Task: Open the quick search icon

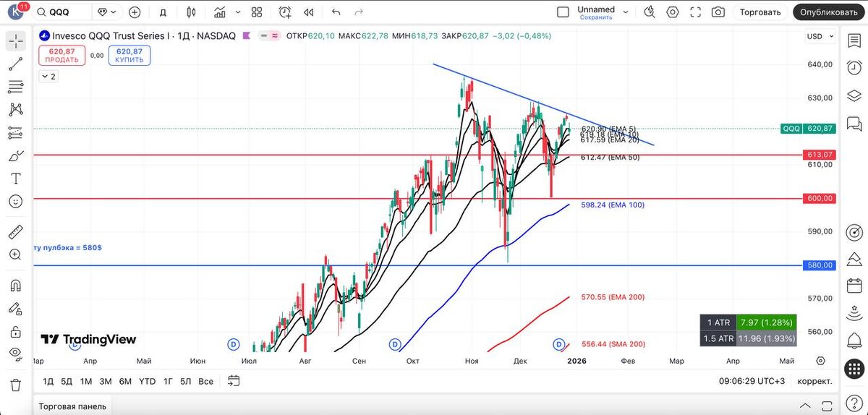Action: [x=650, y=12]
